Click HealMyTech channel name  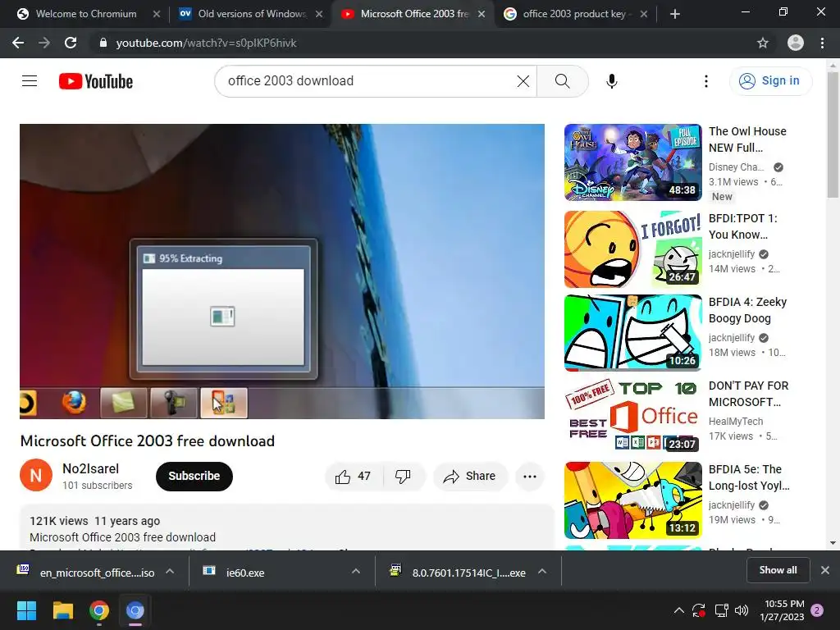(736, 422)
